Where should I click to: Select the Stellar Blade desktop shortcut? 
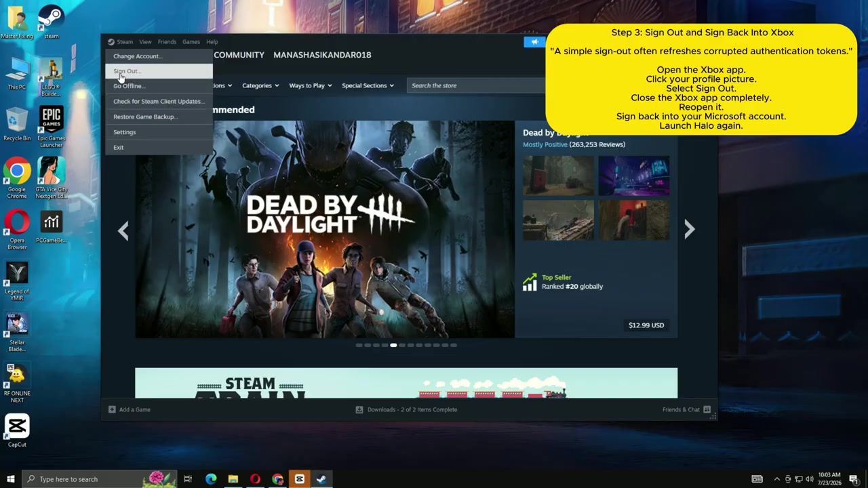point(17,332)
